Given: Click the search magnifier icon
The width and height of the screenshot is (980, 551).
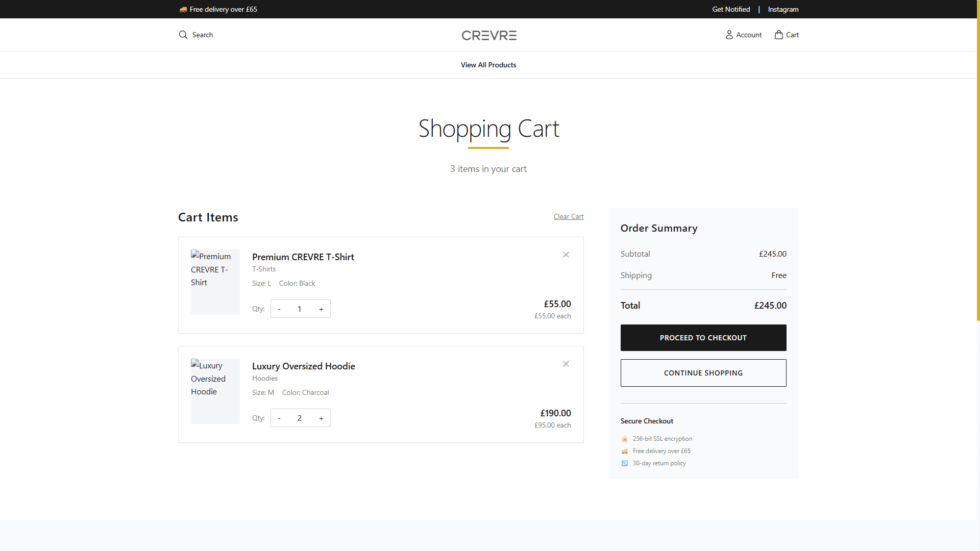Looking at the screenshot, I should [x=183, y=35].
